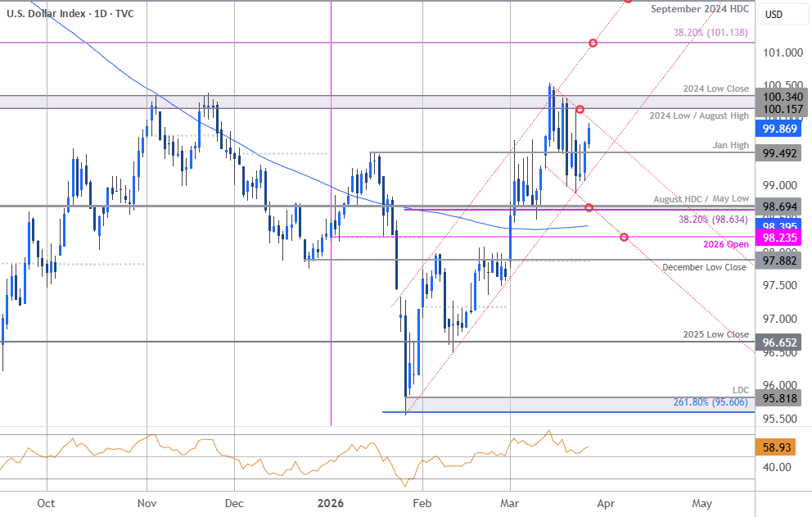Select the "261.80% (95.606)" Fibonacci label
The height and width of the screenshot is (517, 812).
coord(710,401)
